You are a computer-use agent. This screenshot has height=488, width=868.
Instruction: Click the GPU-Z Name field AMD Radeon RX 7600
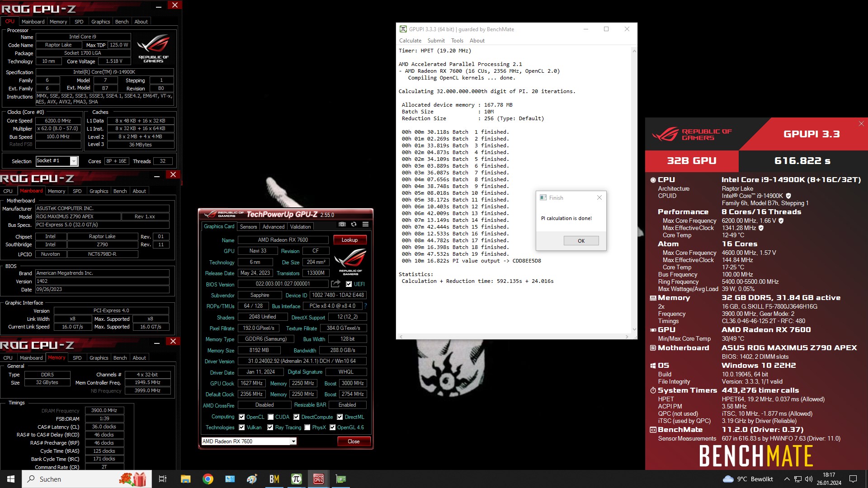point(283,240)
